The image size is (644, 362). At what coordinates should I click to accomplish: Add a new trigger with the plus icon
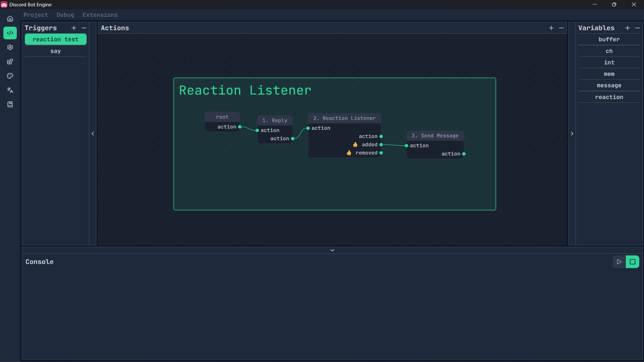(74, 28)
